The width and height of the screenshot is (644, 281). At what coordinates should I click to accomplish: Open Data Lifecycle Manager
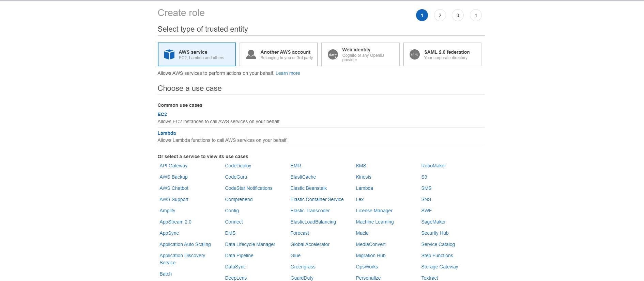(x=250, y=244)
